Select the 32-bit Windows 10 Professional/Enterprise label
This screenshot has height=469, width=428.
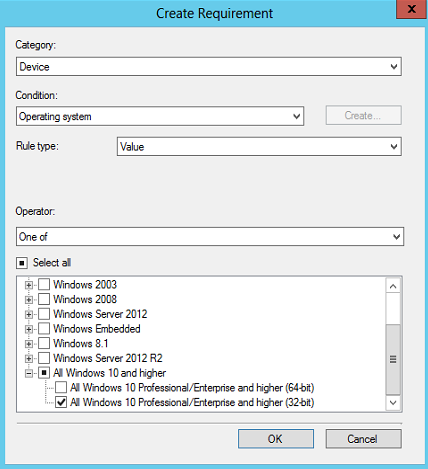192,402
